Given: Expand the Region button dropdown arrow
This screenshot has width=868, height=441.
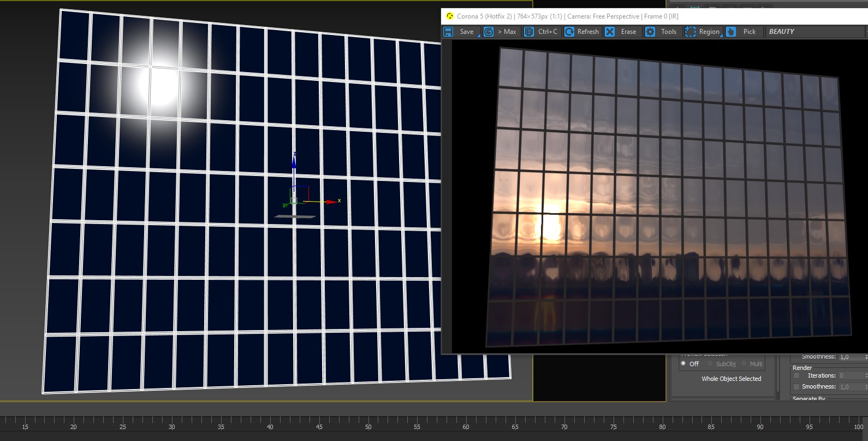Looking at the screenshot, I should [x=721, y=35].
